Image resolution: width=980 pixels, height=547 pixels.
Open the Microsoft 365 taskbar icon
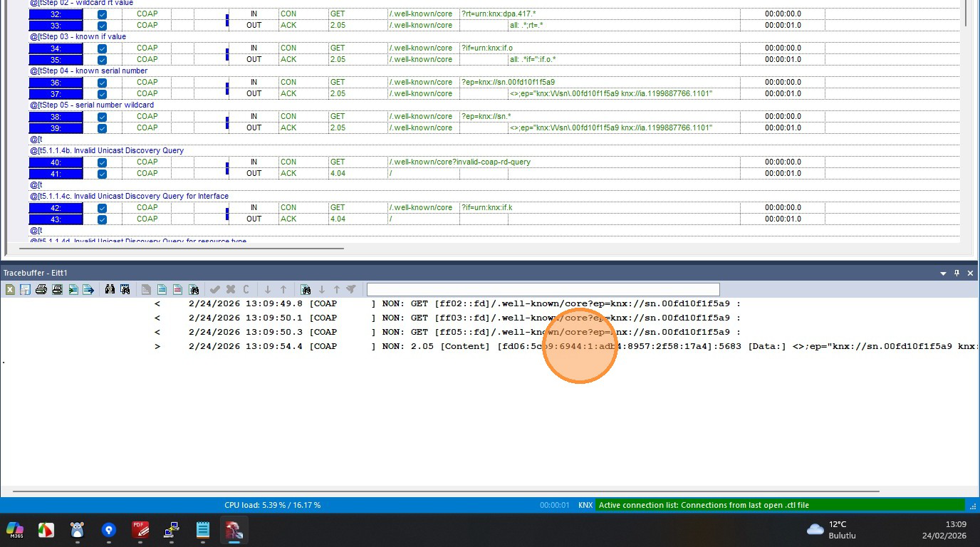(15, 530)
